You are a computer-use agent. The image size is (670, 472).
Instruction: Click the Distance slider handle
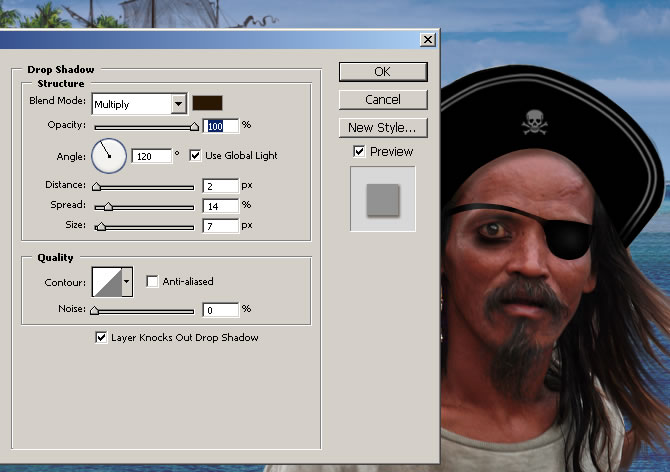click(x=97, y=187)
